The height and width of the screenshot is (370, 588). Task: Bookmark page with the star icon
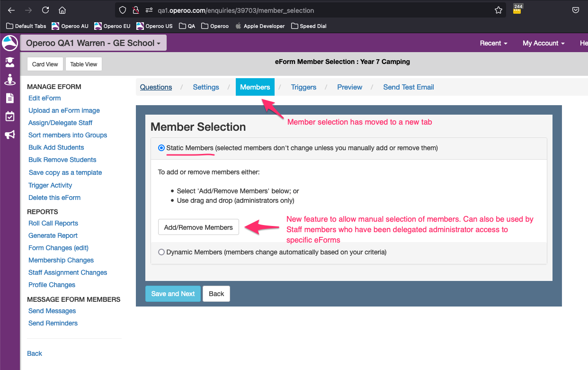click(498, 10)
